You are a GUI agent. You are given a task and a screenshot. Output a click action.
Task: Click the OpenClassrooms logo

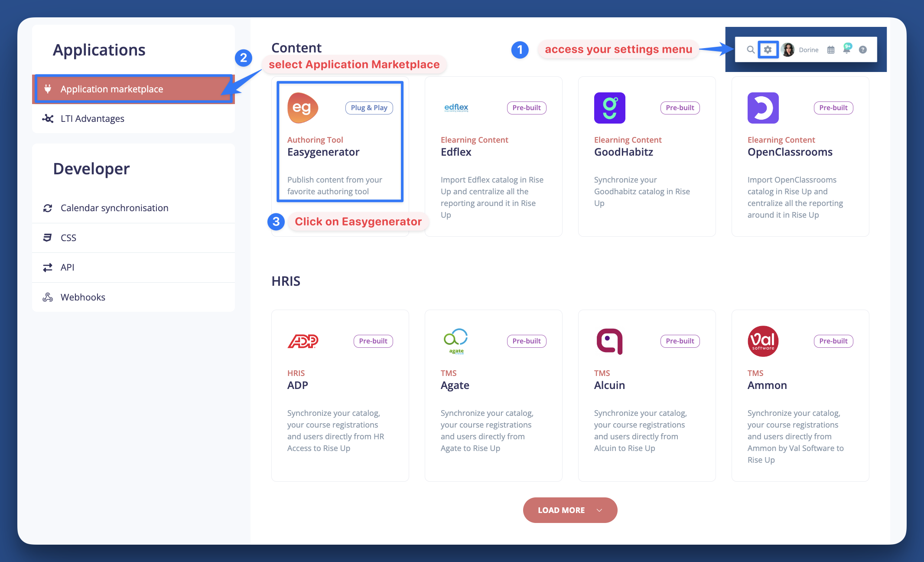(763, 108)
